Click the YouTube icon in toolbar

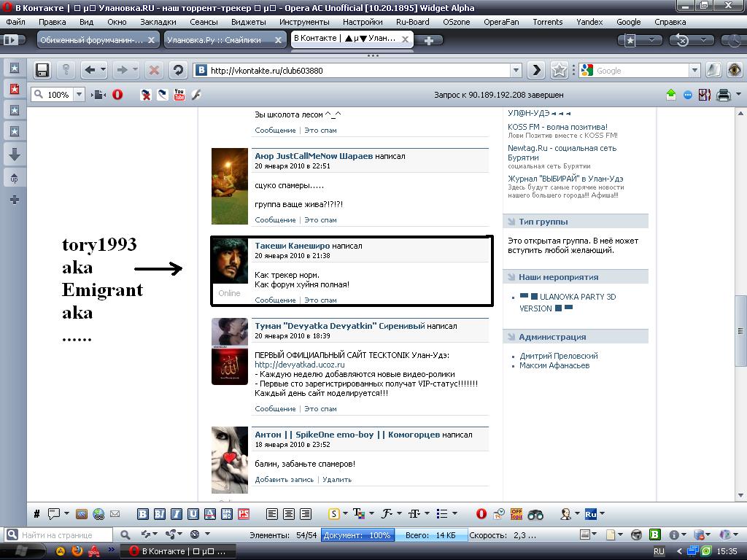click(179, 95)
